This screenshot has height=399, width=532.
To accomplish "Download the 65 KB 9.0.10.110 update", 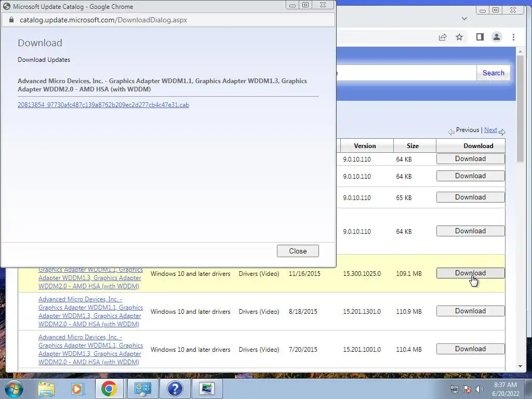I will point(470,197).
